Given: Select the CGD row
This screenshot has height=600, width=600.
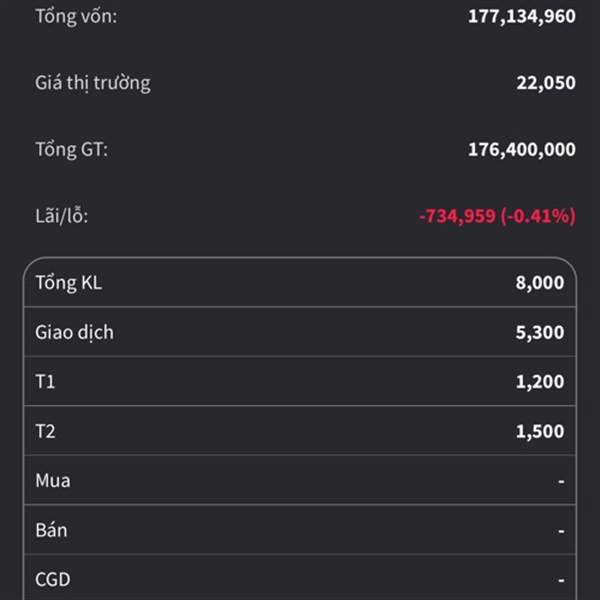Looking at the screenshot, I should click(300, 578).
